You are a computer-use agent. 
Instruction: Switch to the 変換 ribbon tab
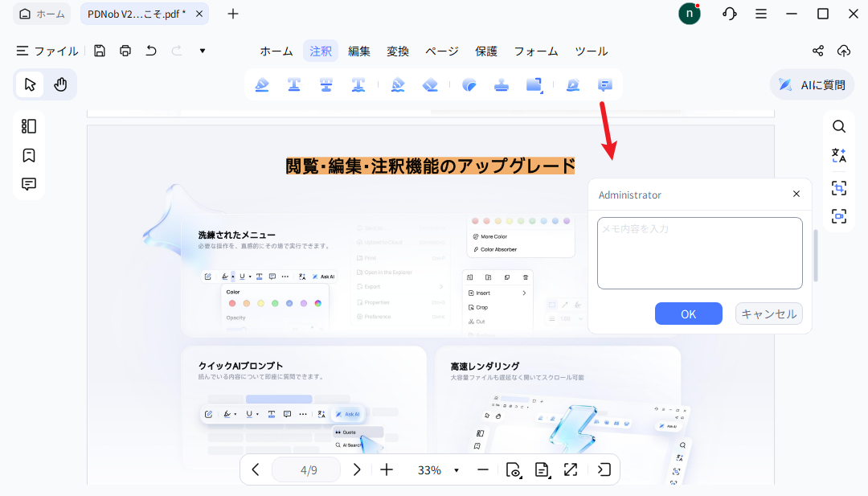(397, 50)
